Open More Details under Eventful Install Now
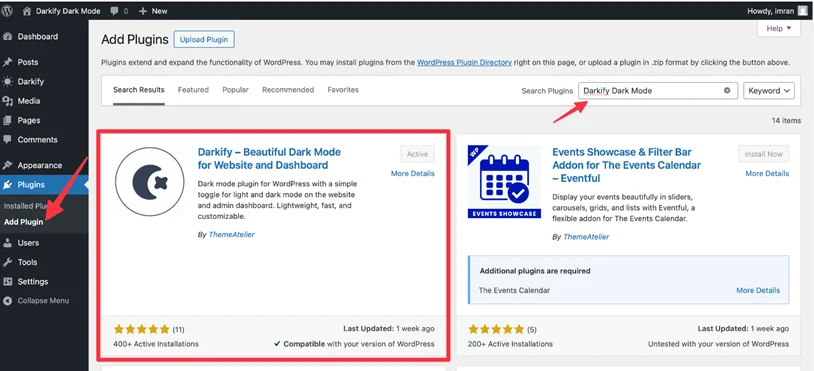The height and width of the screenshot is (371, 814). point(767,173)
